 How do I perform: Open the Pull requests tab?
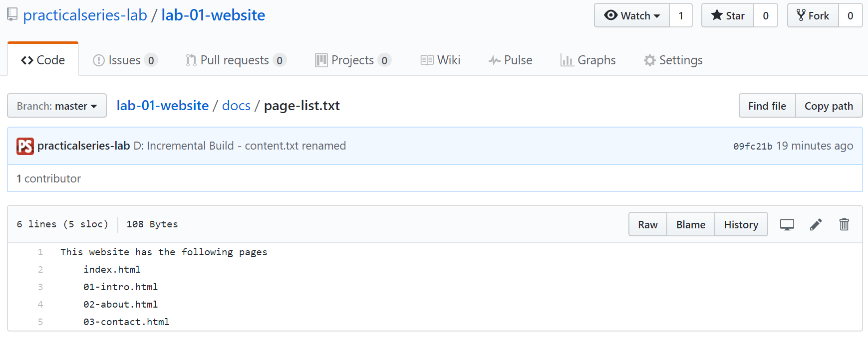coord(236,60)
